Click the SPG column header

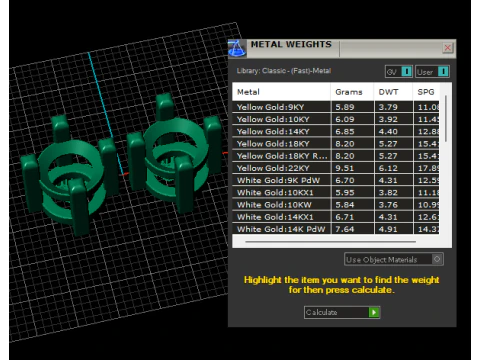[426, 92]
